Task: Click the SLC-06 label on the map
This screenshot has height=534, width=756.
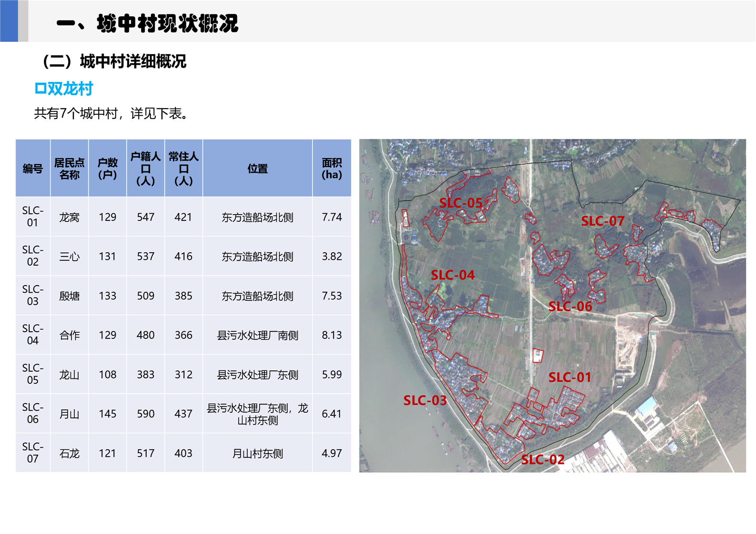Action: (571, 307)
